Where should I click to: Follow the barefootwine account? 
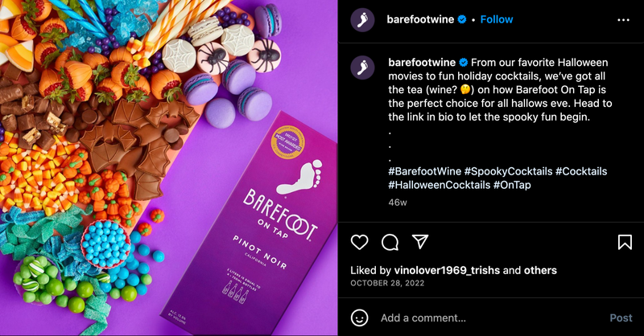coord(497,19)
